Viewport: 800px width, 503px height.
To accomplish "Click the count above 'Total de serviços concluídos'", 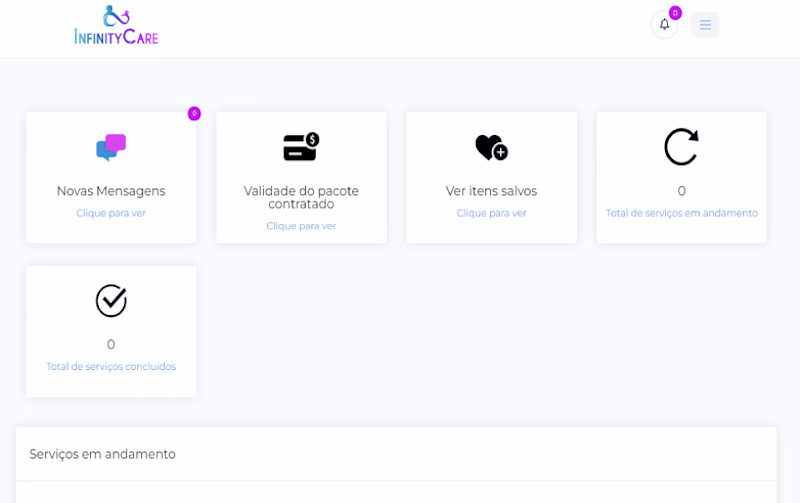I will [x=111, y=344].
